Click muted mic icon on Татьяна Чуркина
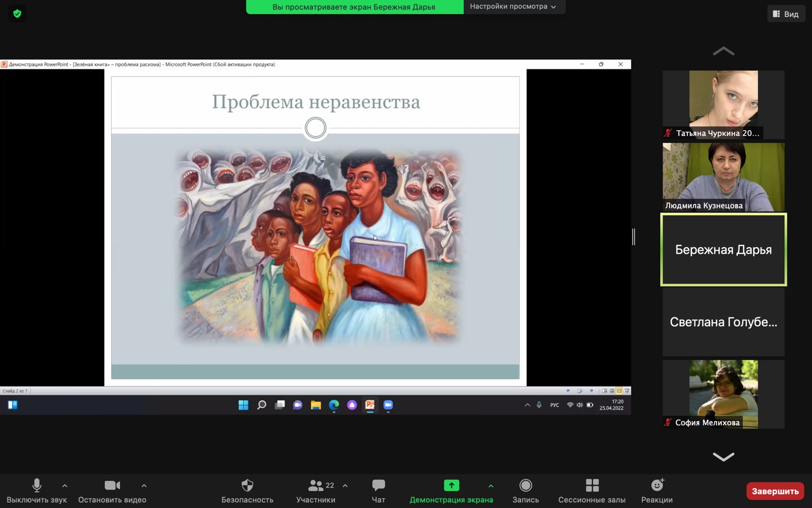This screenshot has height=508, width=812. point(668,133)
